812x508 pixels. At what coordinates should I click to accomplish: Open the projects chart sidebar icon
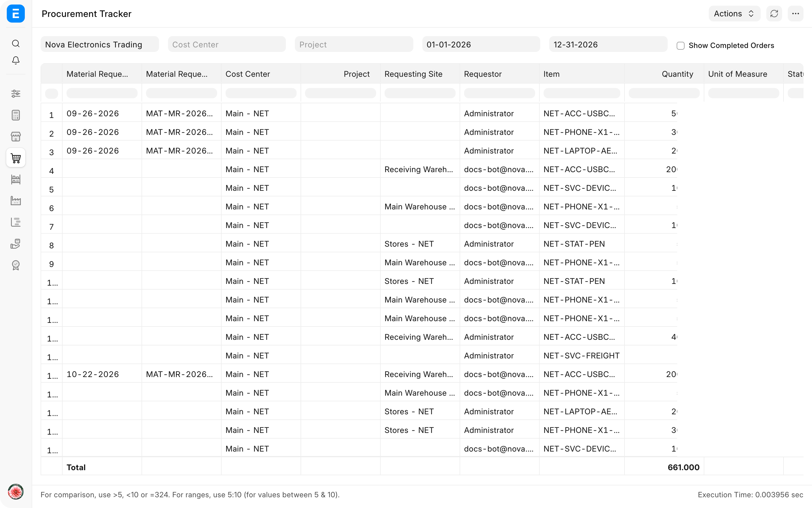click(x=16, y=222)
